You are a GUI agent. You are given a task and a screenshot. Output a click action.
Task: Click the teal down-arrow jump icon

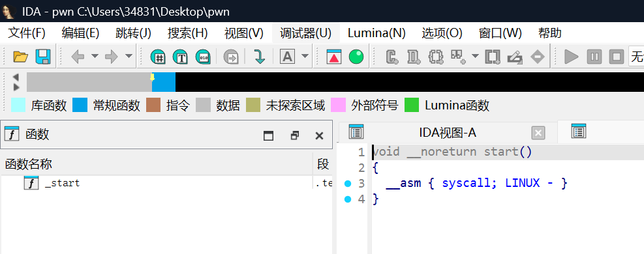(259, 57)
